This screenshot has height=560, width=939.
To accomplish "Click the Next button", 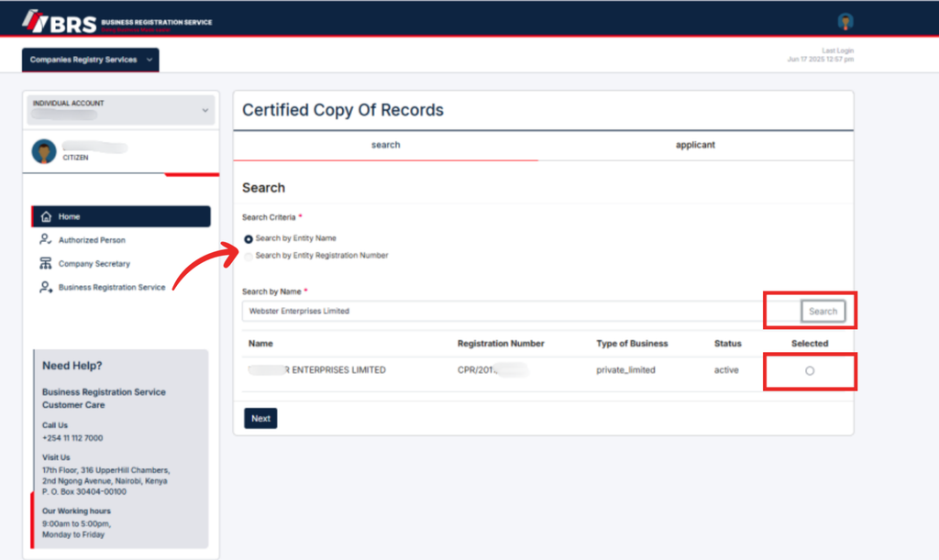I will coord(260,418).
